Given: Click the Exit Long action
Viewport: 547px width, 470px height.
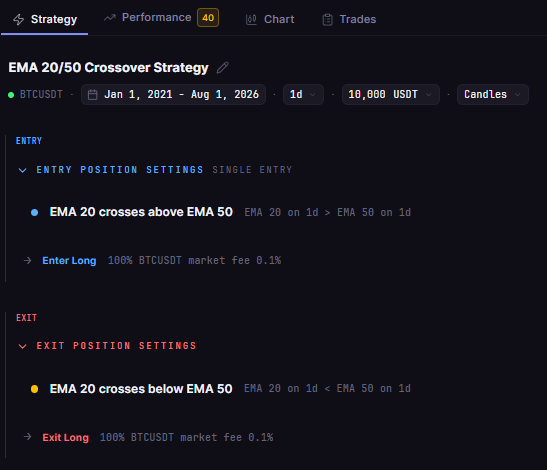Looking at the screenshot, I should (66, 438).
